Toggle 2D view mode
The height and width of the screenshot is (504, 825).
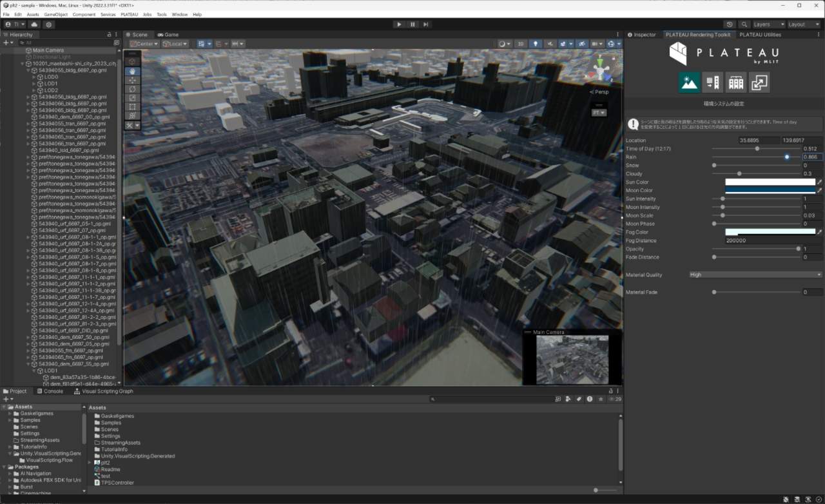click(x=520, y=44)
